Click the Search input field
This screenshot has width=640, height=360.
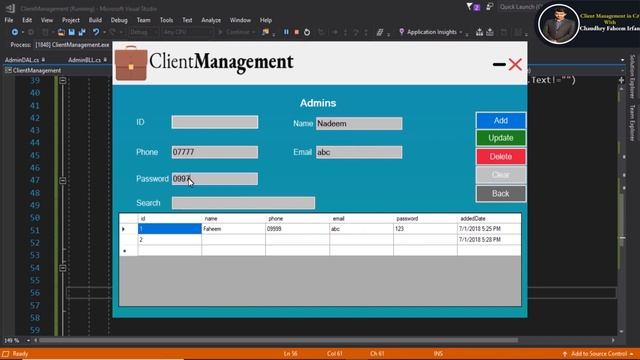click(243, 203)
